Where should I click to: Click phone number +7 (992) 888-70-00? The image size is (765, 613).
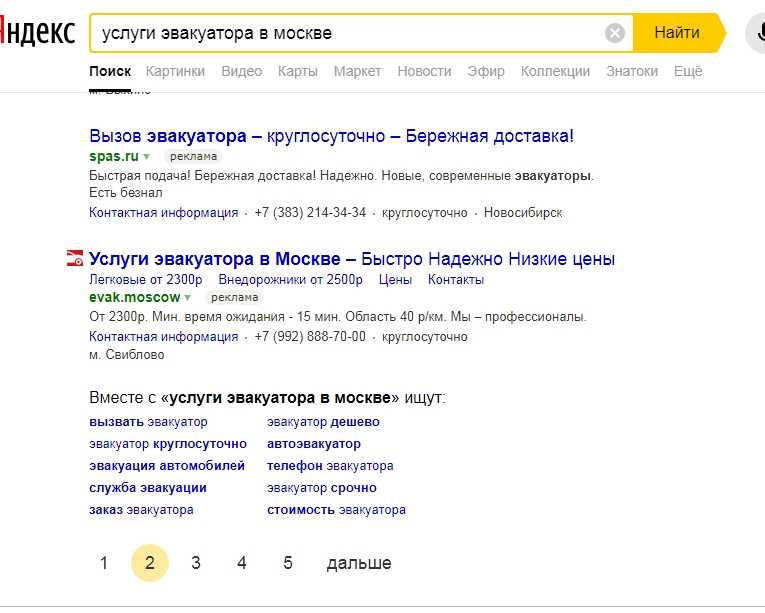(310, 337)
